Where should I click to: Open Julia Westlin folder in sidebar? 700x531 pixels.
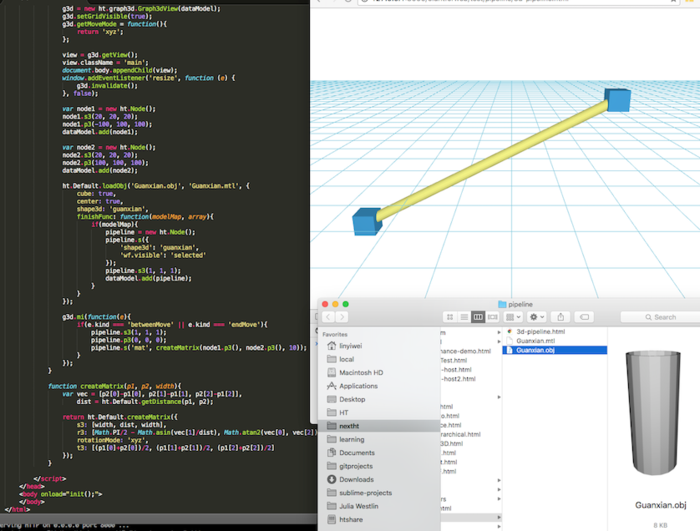tap(358, 506)
